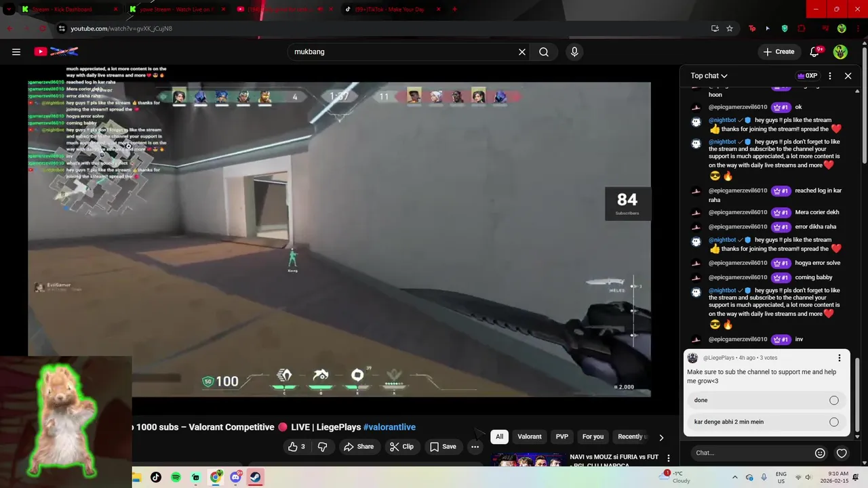The width and height of the screenshot is (868, 488).
Task: Like the video with thumbs up
Action: pos(296,447)
